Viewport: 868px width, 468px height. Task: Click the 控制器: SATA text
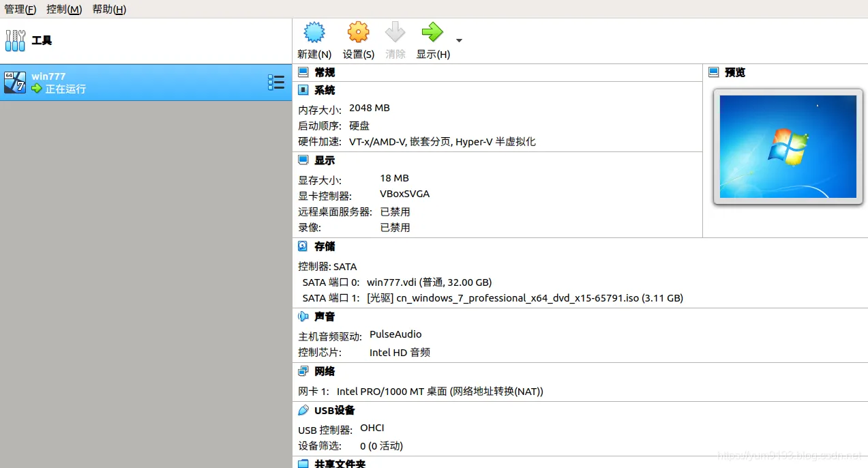pos(327,267)
